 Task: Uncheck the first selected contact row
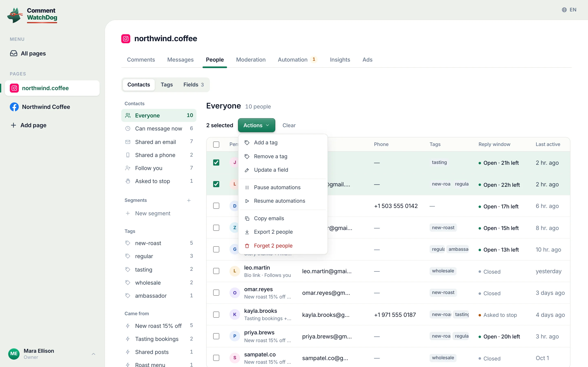[216, 162]
